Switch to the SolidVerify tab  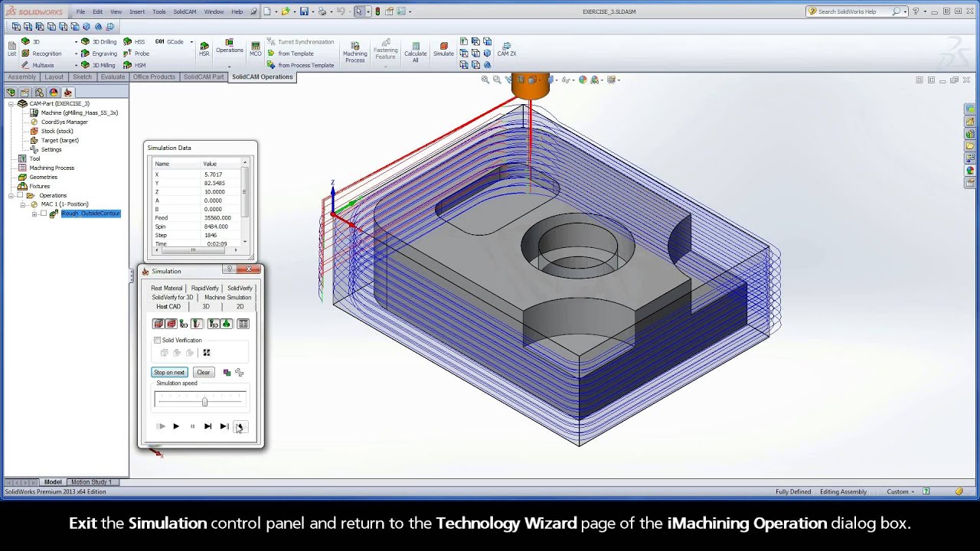tap(240, 288)
